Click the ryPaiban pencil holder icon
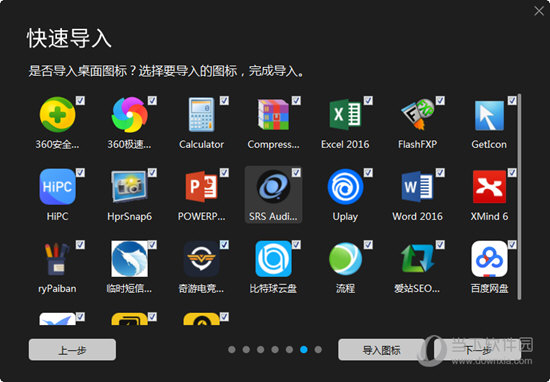 (x=58, y=259)
